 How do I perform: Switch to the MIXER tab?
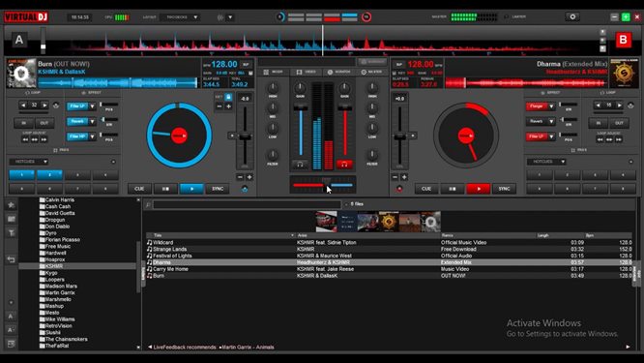tap(273, 72)
